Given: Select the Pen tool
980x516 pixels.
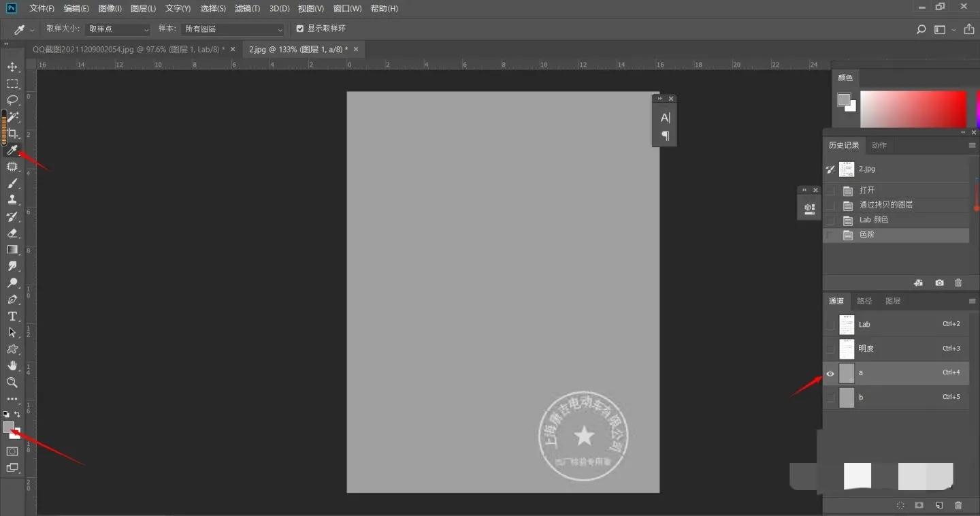Looking at the screenshot, I should point(12,300).
